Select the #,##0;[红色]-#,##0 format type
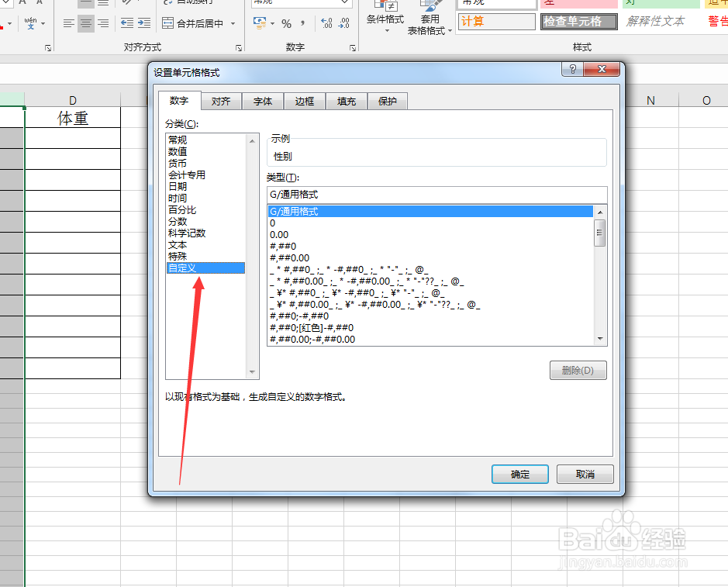 [x=430, y=327]
